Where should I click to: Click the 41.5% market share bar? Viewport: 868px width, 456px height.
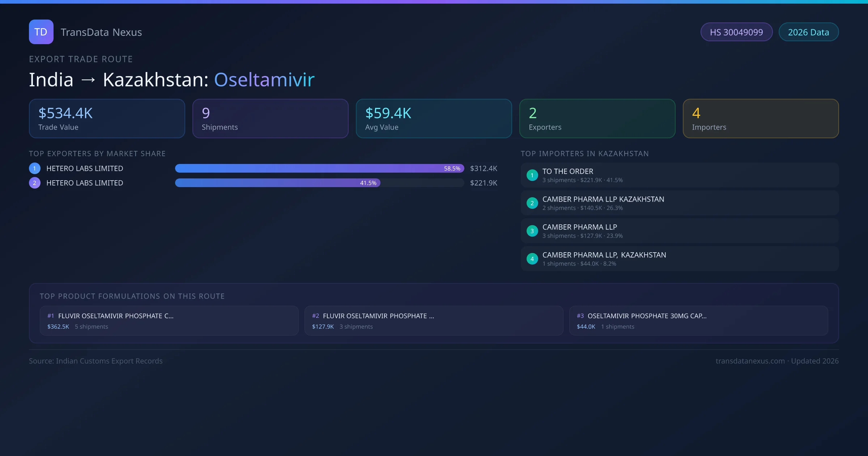click(x=277, y=183)
